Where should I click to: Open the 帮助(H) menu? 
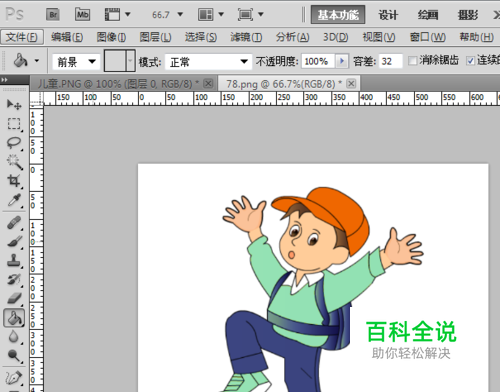(477, 37)
